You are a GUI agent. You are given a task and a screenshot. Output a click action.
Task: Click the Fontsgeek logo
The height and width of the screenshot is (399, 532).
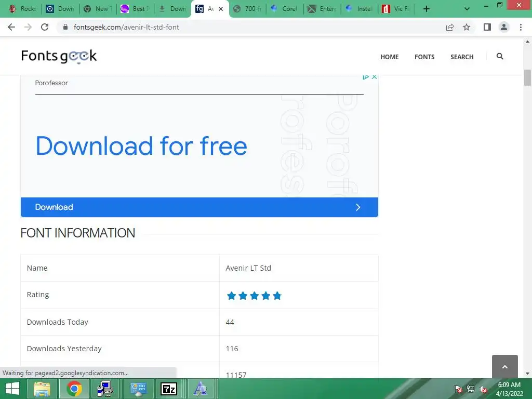pyautogui.click(x=59, y=56)
